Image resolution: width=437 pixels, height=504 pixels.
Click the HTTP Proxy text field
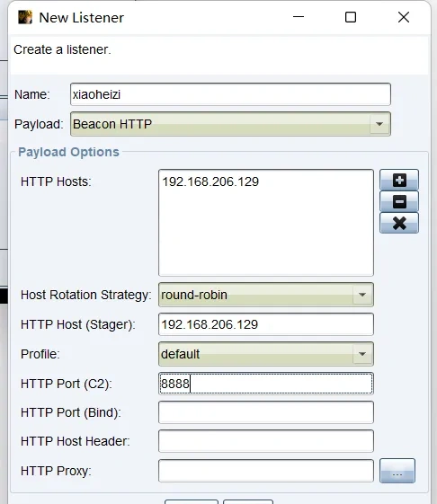click(266, 471)
